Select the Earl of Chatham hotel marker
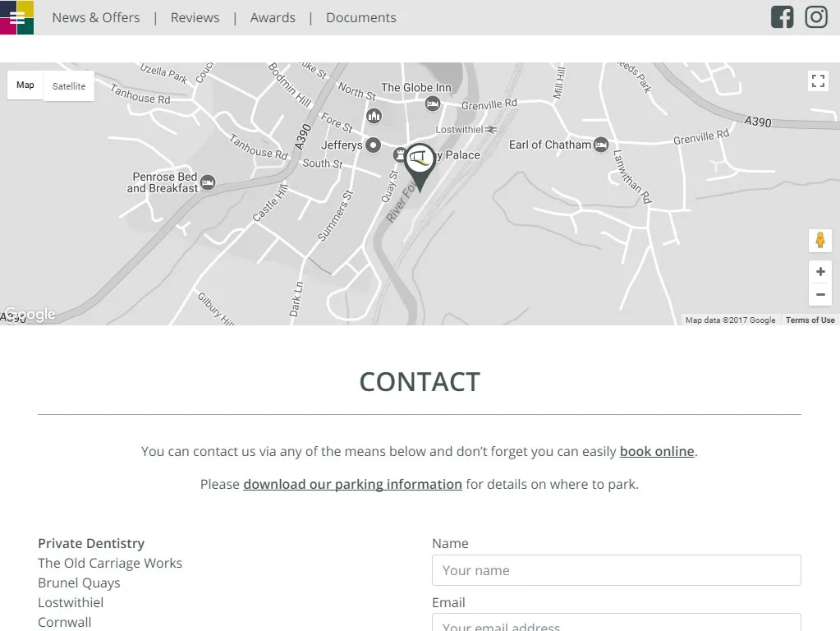 (601, 145)
